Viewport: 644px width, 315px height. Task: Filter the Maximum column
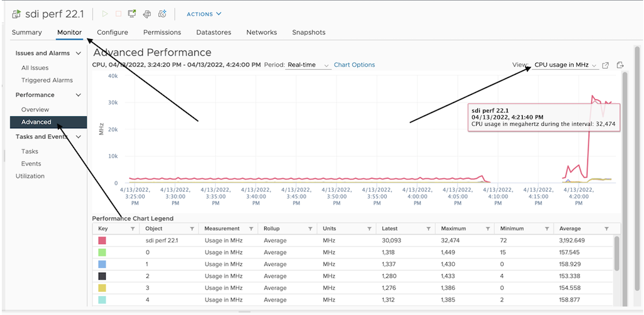click(488, 229)
